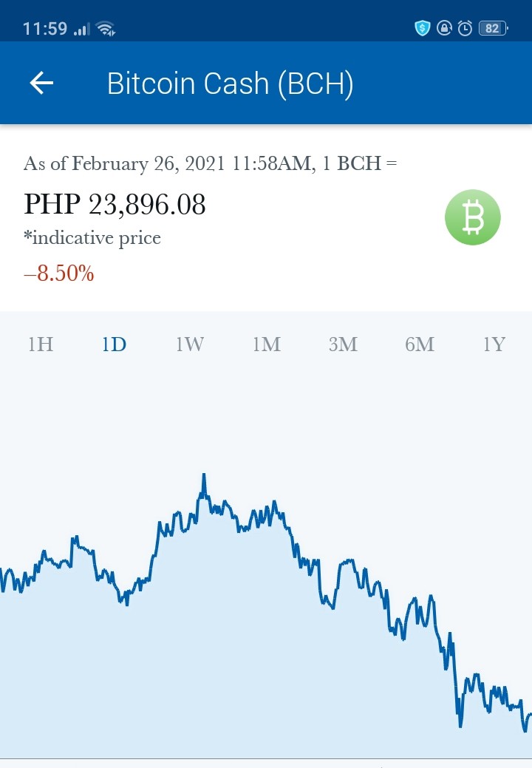
Task: Tap the shield security icon in status bar
Action: (x=422, y=28)
